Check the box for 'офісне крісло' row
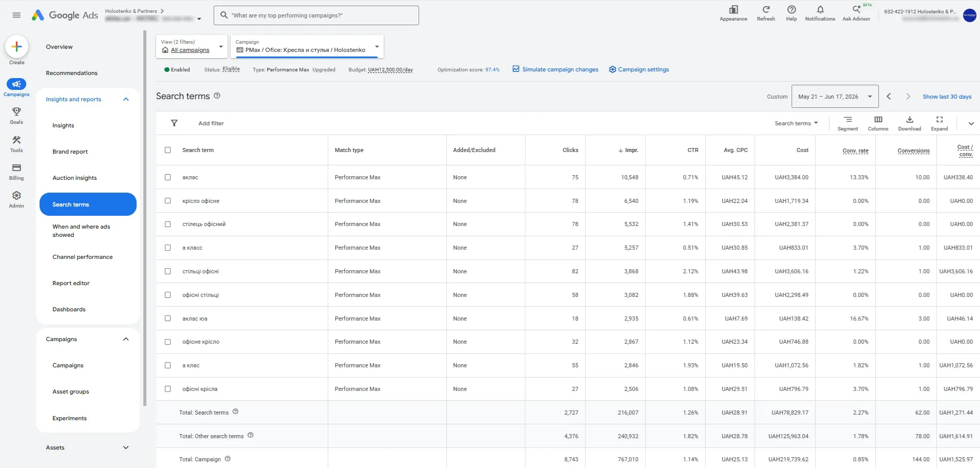This screenshot has width=980, height=468. [x=167, y=342]
